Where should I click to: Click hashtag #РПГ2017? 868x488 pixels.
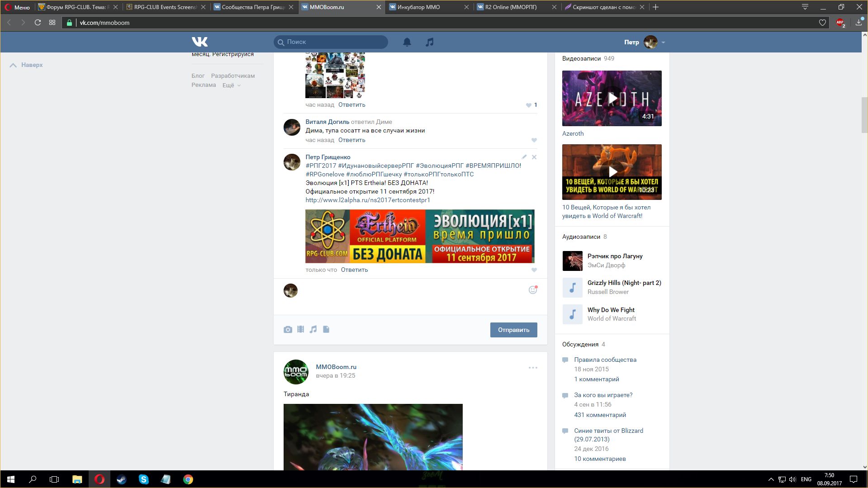coord(321,166)
